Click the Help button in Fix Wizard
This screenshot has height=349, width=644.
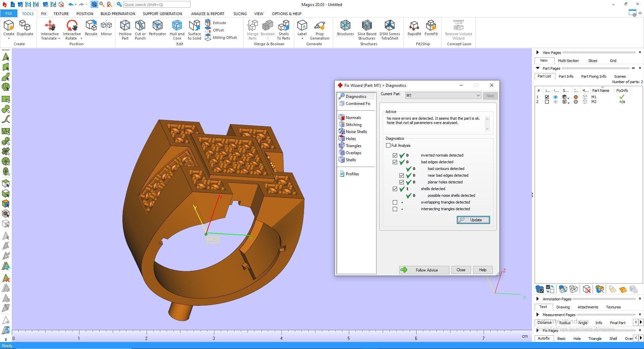[483, 270]
